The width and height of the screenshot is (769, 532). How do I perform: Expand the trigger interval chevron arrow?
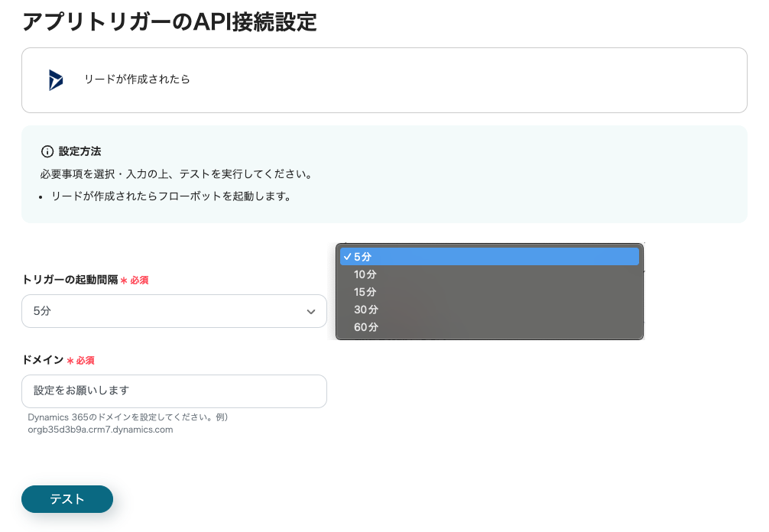(x=311, y=312)
